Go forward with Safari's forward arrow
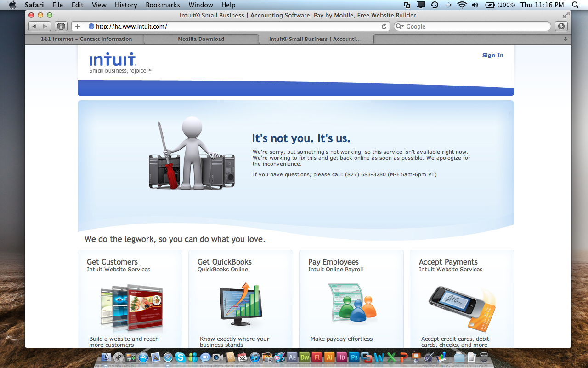The height and width of the screenshot is (368, 588). pos(45,26)
